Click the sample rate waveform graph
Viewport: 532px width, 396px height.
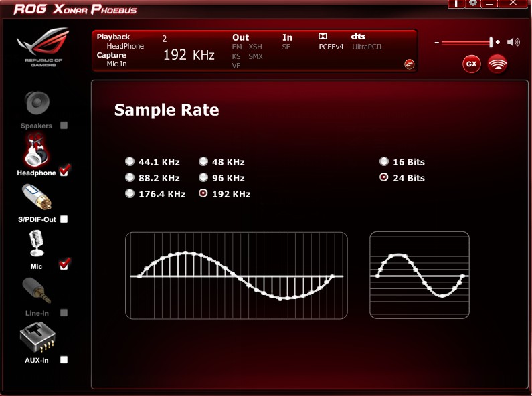click(x=236, y=276)
